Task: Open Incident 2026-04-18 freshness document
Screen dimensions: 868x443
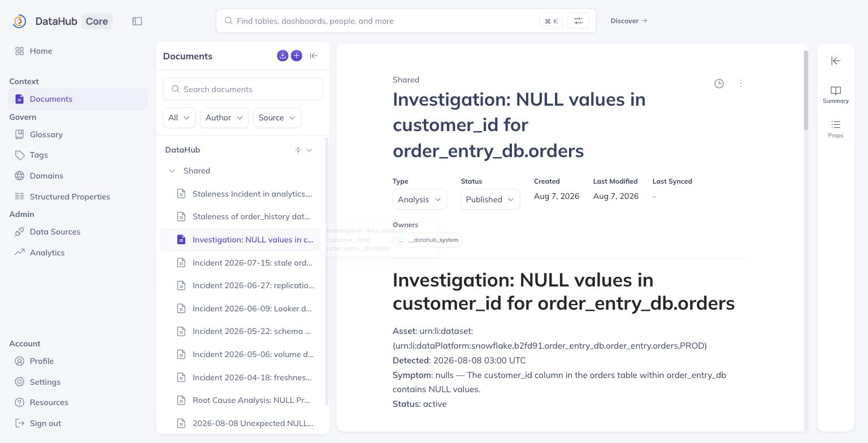Action: [240, 377]
